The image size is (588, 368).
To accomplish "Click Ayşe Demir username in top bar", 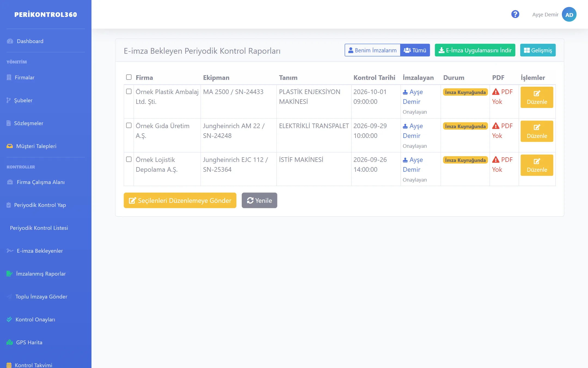I will click(x=545, y=14).
